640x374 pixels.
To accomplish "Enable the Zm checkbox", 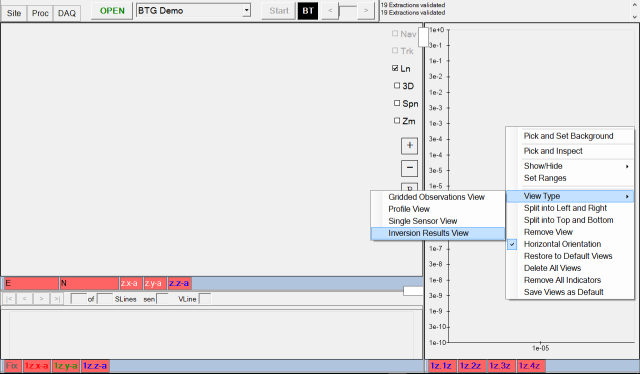I will 397,121.
